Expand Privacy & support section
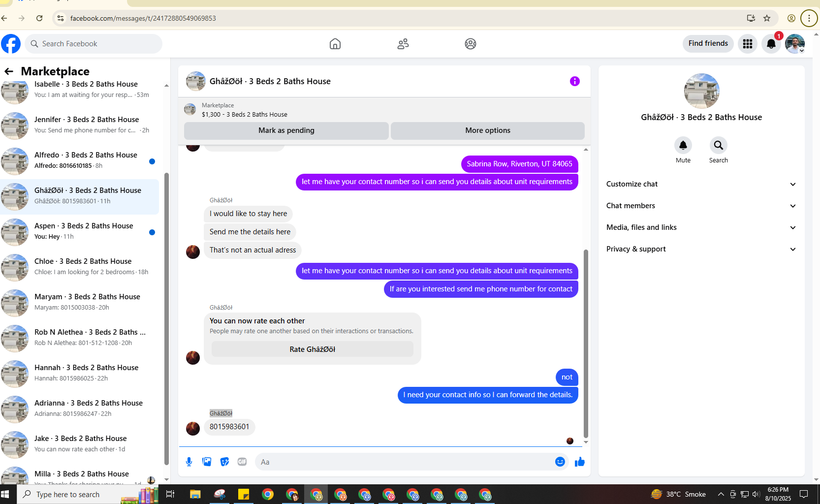820x504 pixels. pyautogui.click(x=701, y=249)
